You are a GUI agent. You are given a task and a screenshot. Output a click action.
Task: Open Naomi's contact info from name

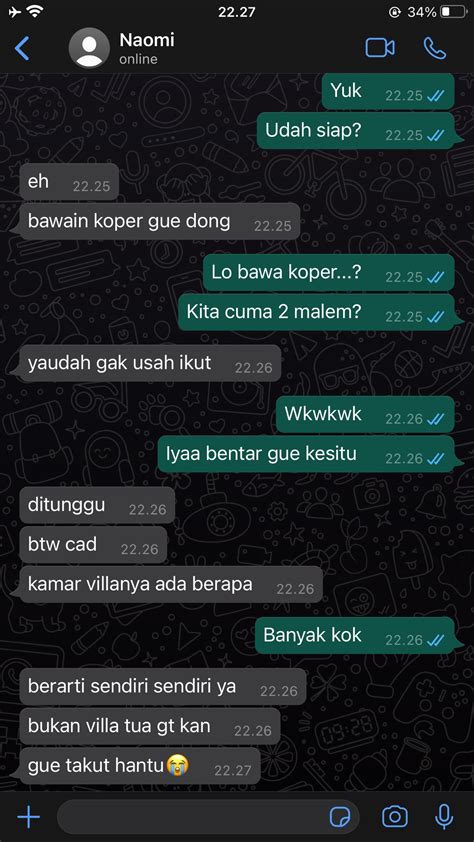point(147,40)
